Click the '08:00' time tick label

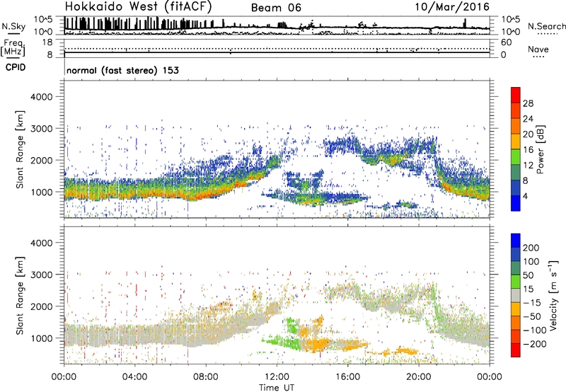click(x=206, y=377)
